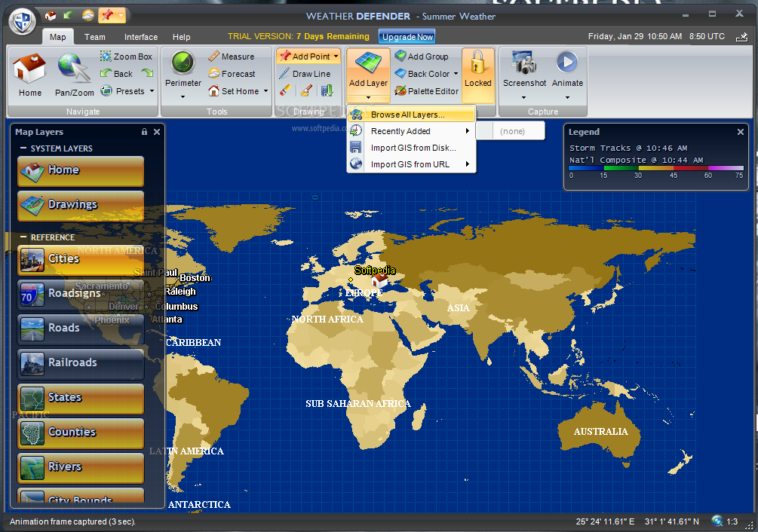This screenshot has height=532, width=758.
Task: Open the Import GIS from URL submenu
Action: coord(411,164)
